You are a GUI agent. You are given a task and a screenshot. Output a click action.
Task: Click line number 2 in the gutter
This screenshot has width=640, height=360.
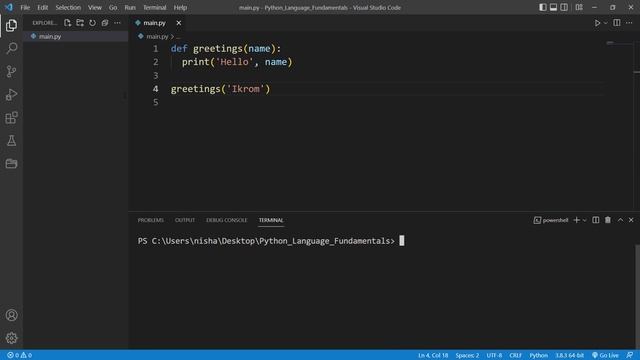coord(156,62)
